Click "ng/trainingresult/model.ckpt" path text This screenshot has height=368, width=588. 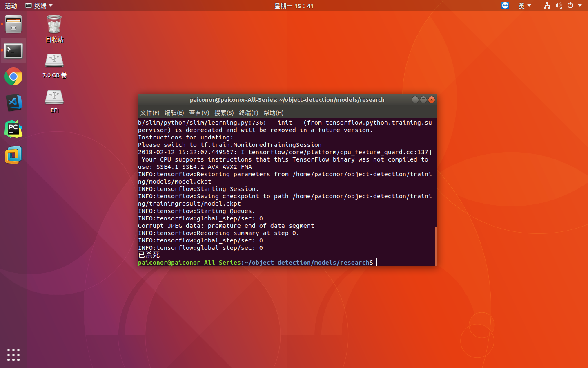pyautogui.click(x=189, y=204)
